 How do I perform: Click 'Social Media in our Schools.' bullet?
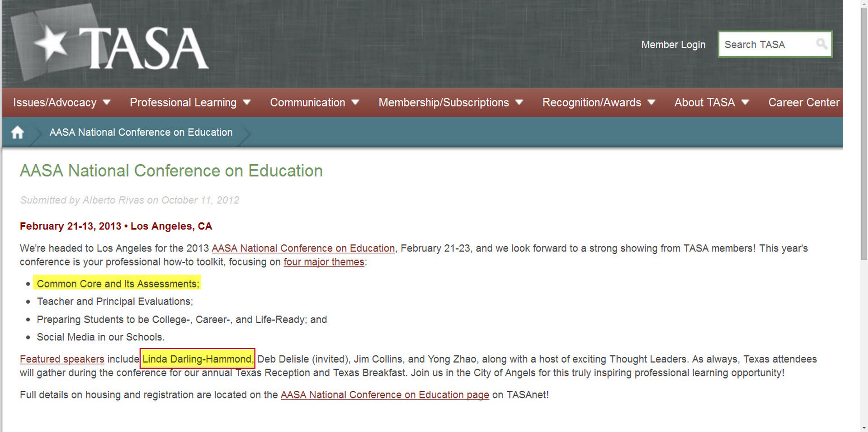[x=101, y=337]
